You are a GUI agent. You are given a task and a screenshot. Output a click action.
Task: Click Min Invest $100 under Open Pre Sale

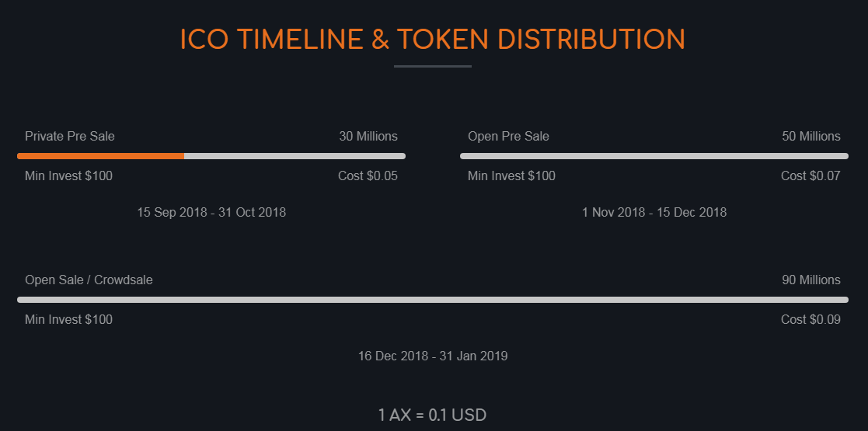click(511, 176)
